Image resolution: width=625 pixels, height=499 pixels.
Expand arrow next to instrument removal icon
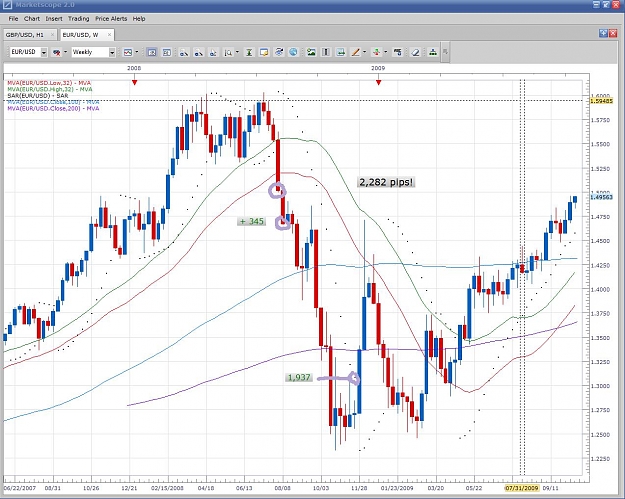coord(65,52)
